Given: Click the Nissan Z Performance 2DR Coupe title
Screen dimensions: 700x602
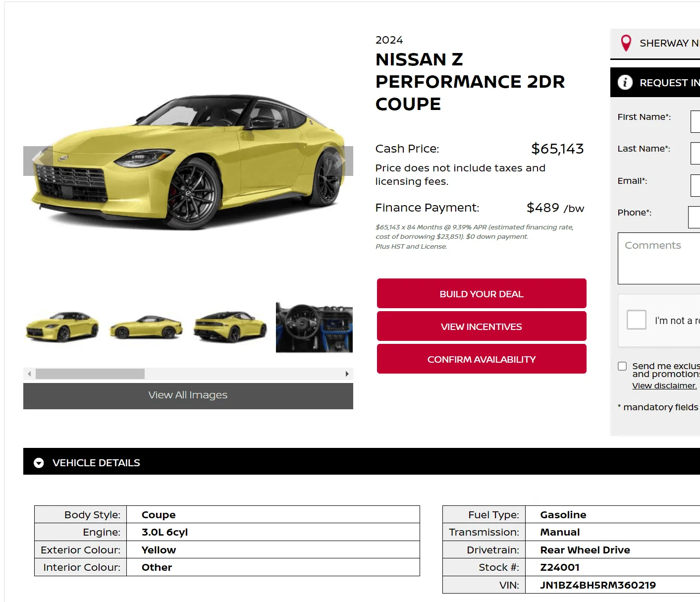Looking at the screenshot, I should [470, 82].
